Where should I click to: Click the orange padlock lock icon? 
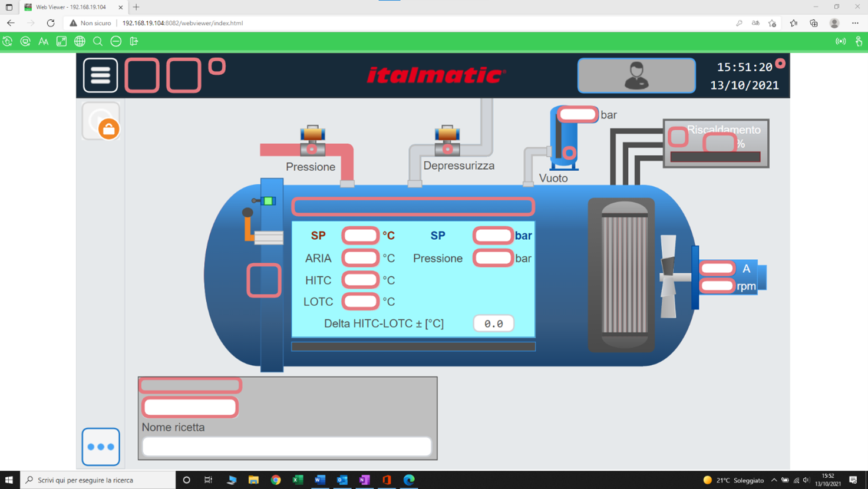coord(108,128)
